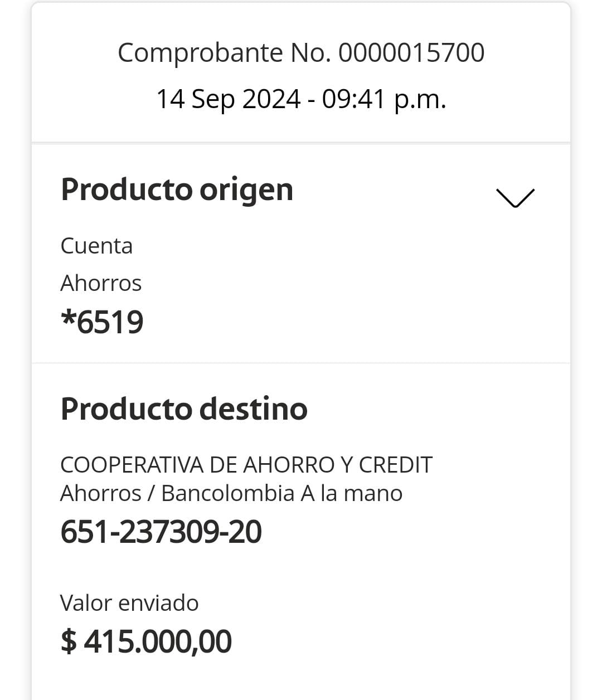
Task: Expand the Producto origen chevron
Action: point(514,197)
